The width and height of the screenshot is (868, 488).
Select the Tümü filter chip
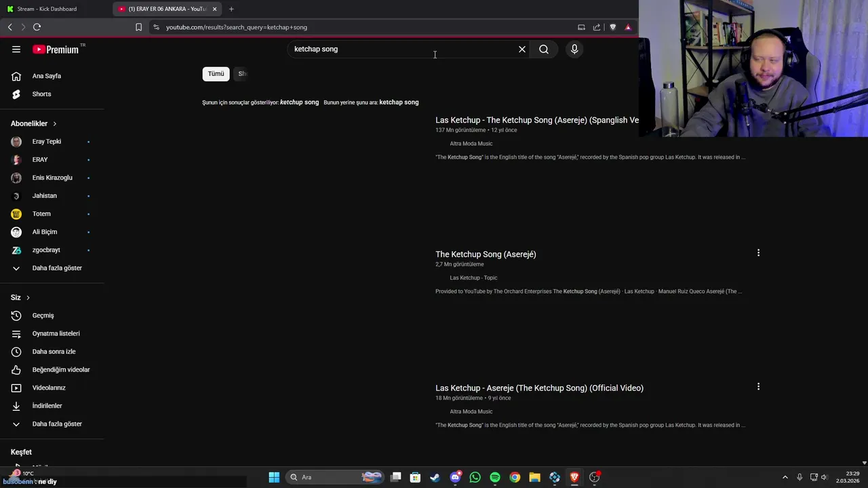tap(216, 74)
